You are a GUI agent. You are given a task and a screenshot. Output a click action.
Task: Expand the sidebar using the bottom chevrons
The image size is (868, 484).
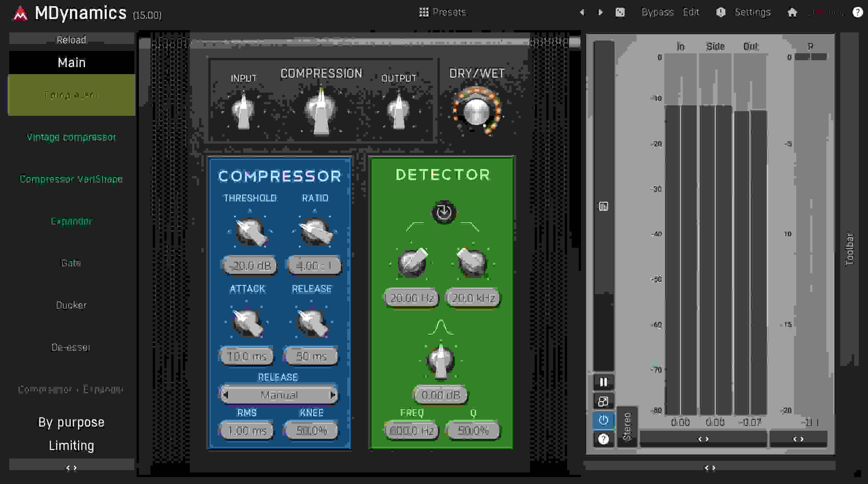[71, 467]
